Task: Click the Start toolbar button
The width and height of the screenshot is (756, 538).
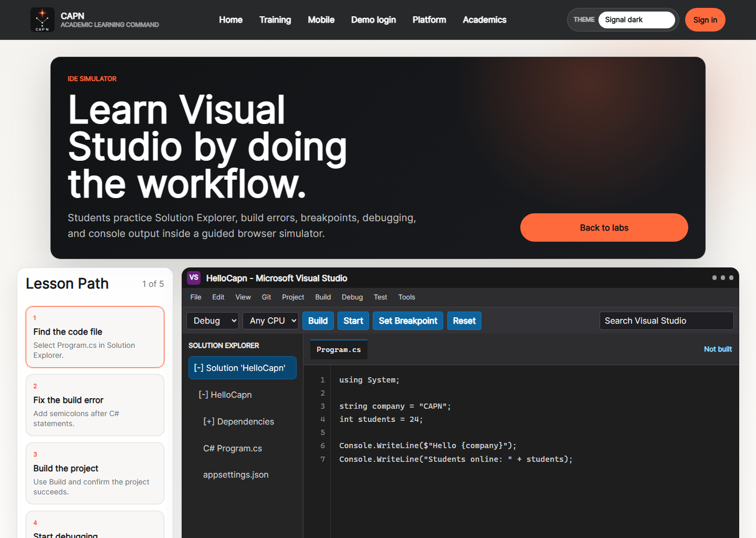Action: click(x=353, y=320)
